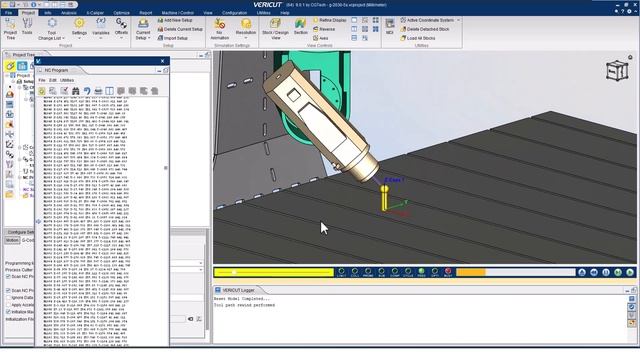
Task: Toggle the COLL status light
Action: point(355,272)
